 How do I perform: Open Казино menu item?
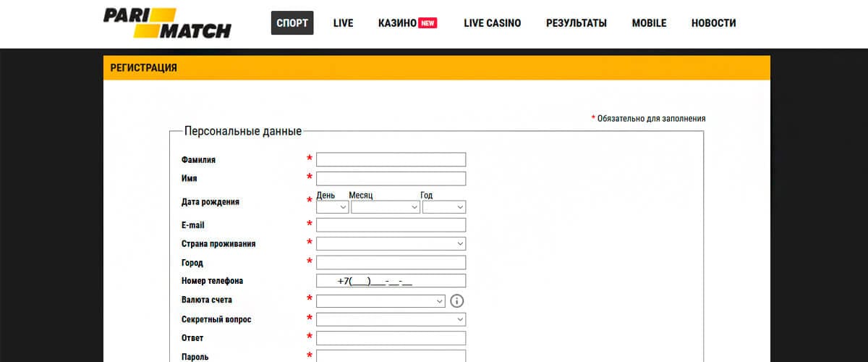tap(397, 23)
